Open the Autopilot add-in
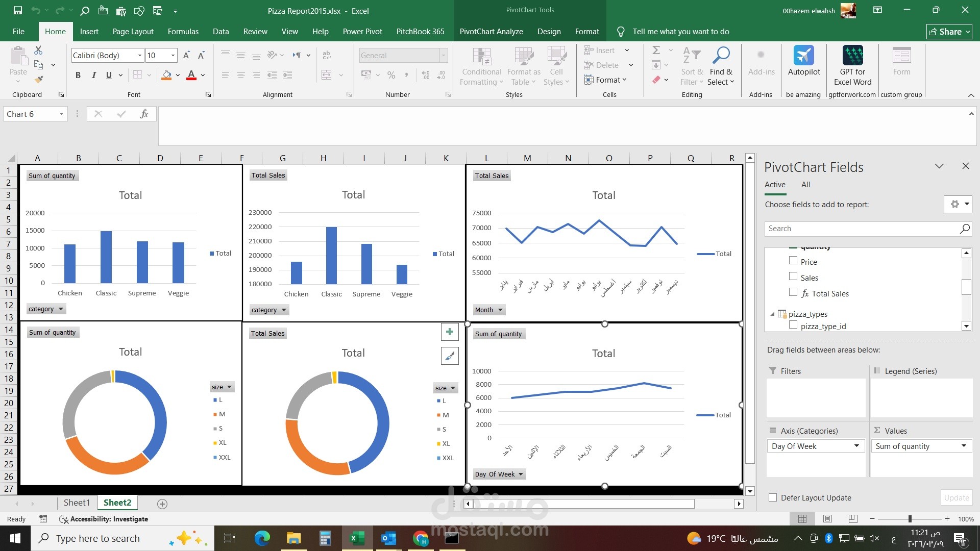The width and height of the screenshot is (980, 551). (x=804, y=61)
